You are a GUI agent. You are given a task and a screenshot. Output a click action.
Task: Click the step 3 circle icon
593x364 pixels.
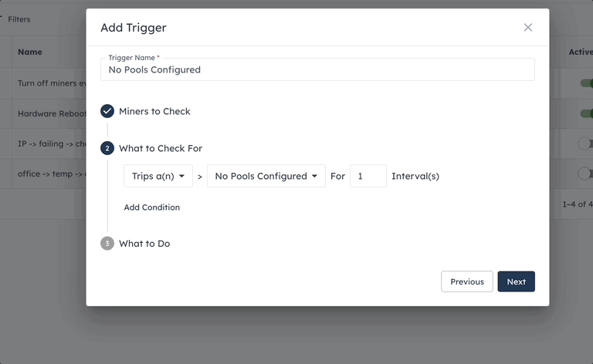point(107,244)
